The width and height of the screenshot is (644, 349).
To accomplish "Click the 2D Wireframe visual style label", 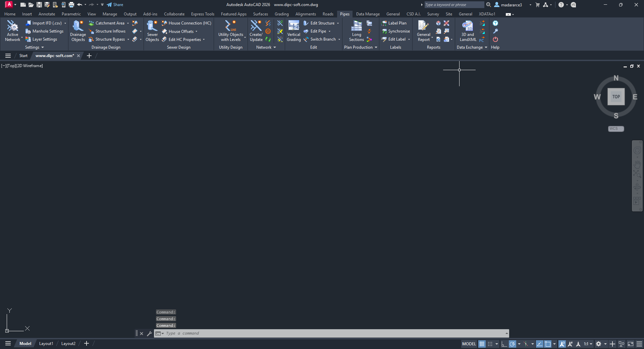I will click(30, 66).
